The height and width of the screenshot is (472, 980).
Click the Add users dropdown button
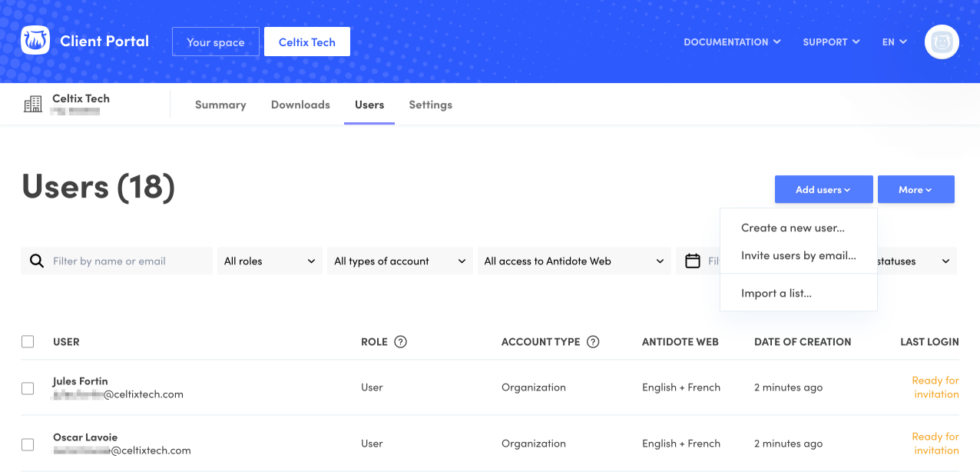(823, 190)
